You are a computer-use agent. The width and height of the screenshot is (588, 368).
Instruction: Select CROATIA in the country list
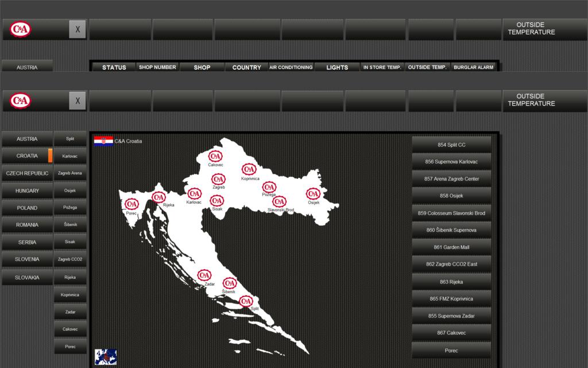tap(27, 156)
